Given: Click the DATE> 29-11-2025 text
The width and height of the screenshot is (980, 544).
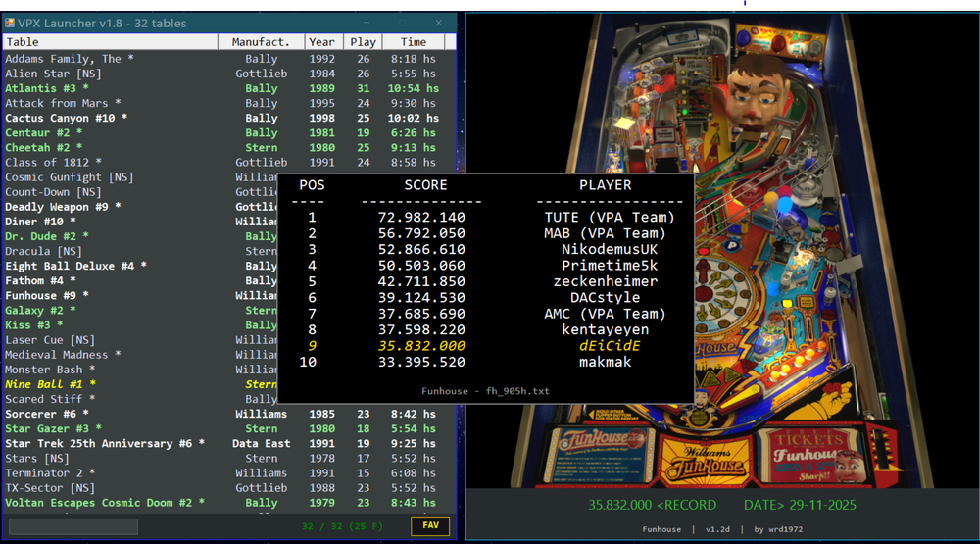Looking at the screenshot, I should [x=800, y=505].
